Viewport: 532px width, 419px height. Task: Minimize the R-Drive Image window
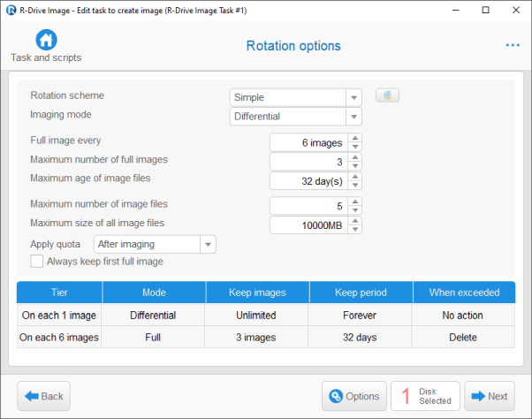[456, 11]
